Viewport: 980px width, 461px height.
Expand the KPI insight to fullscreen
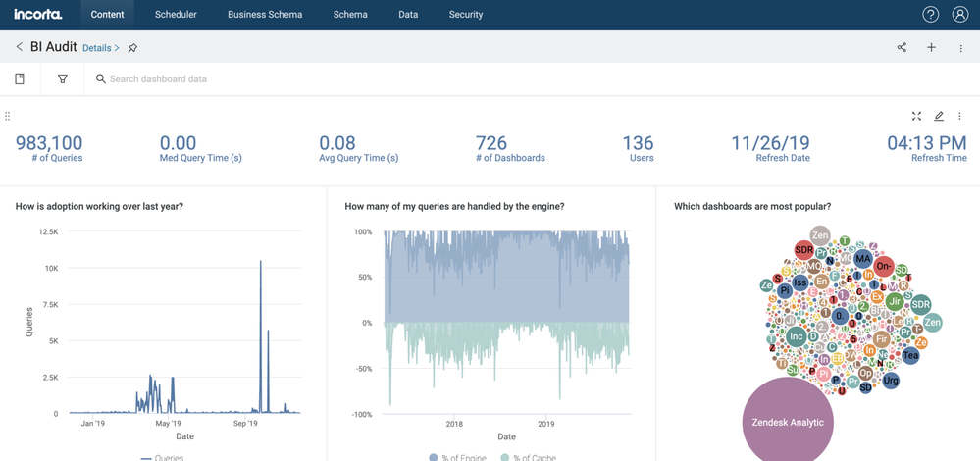916,116
